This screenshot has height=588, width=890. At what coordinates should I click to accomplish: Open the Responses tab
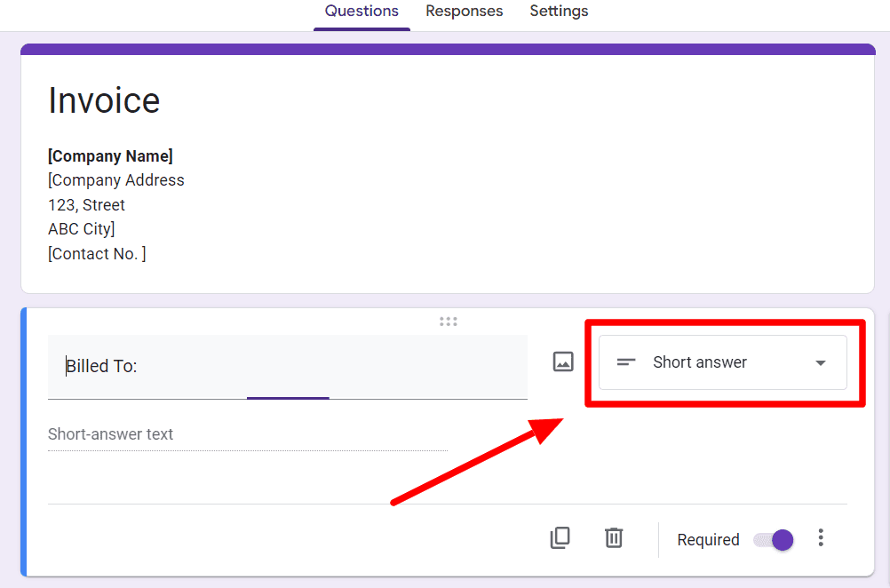(x=464, y=12)
